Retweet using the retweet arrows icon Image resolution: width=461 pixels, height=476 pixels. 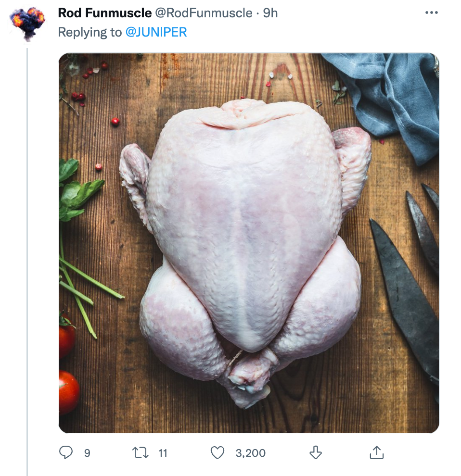click(139, 452)
